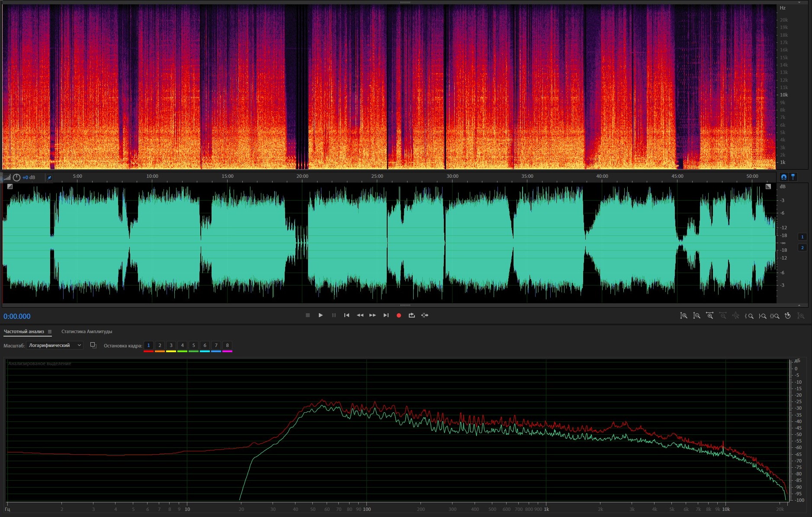Screen dimensions: 812x517
Task: Click the Loop Playback icon
Action: click(x=411, y=315)
